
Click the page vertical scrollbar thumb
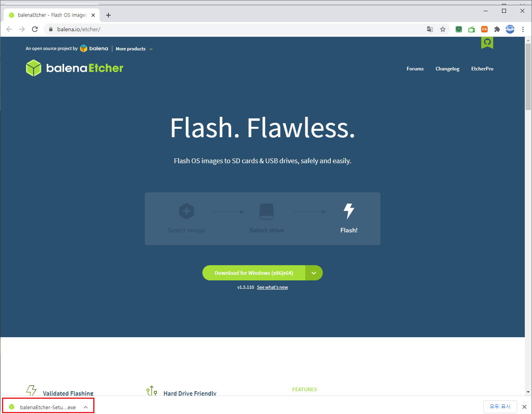click(x=528, y=76)
